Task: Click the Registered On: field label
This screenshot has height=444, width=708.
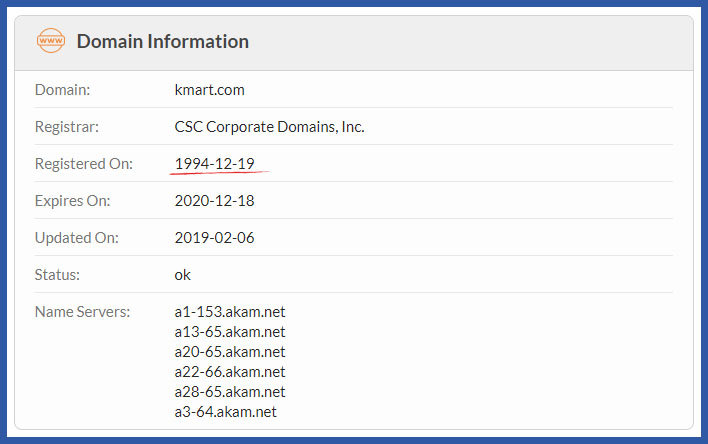Action: (x=84, y=164)
